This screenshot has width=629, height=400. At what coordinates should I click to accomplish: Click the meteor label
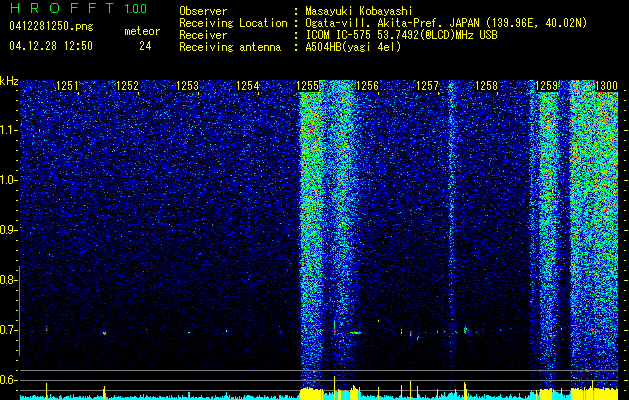142,31
